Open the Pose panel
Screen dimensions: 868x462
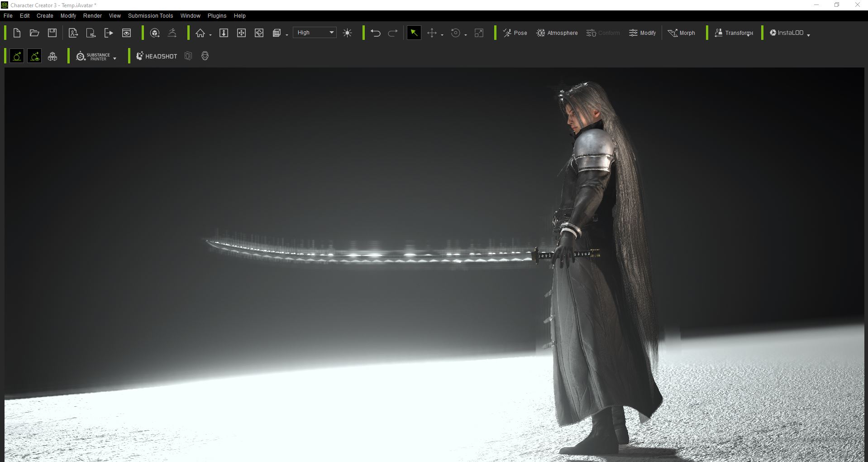pyautogui.click(x=515, y=33)
